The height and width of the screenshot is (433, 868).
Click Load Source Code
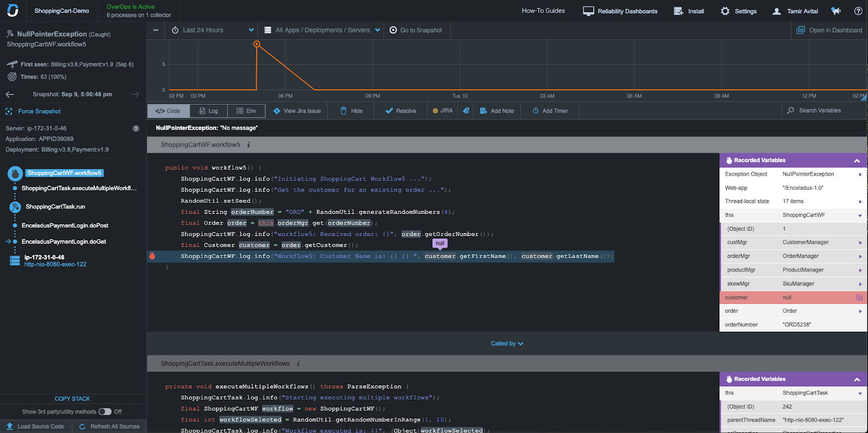(x=35, y=426)
